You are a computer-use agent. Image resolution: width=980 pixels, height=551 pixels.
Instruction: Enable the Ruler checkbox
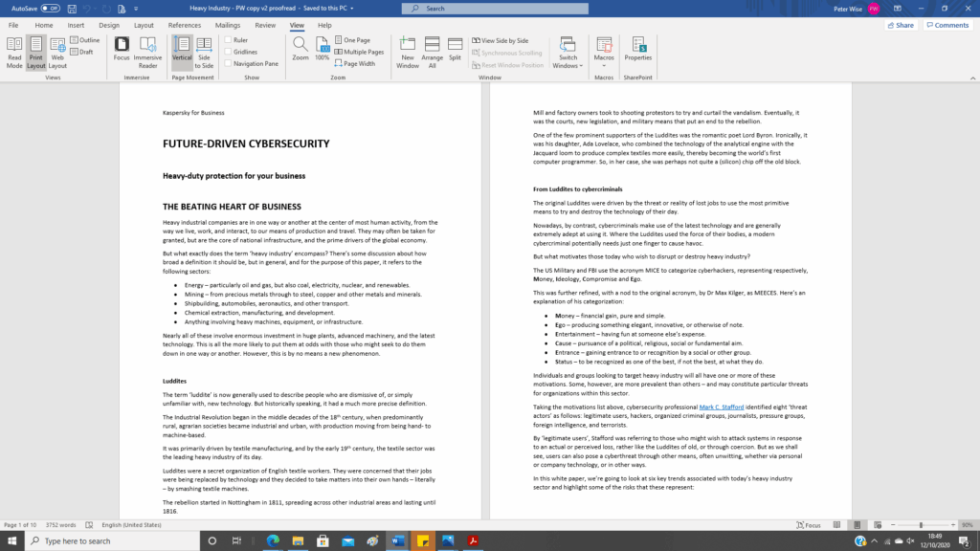pyautogui.click(x=228, y=40)
